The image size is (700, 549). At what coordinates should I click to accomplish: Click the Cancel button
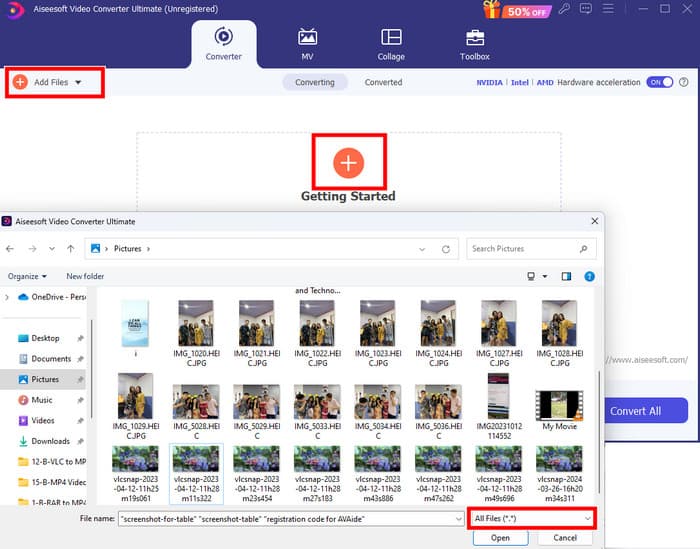click(x=565, y=538)
